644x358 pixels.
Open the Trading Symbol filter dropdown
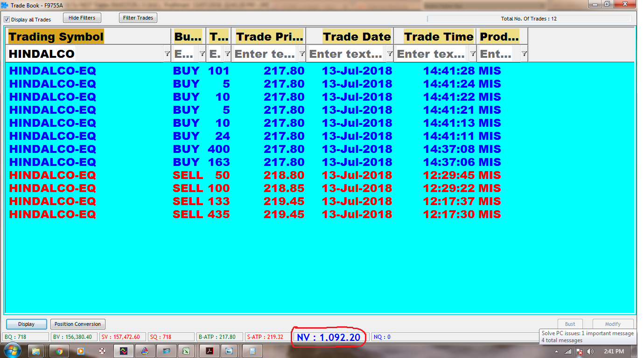click(x=167, y=54)
